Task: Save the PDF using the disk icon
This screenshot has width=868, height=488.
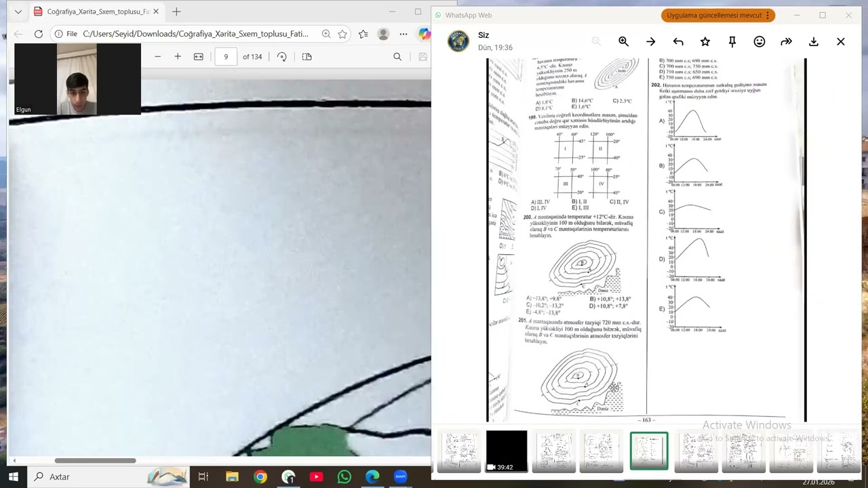Action: coord(422,57)
